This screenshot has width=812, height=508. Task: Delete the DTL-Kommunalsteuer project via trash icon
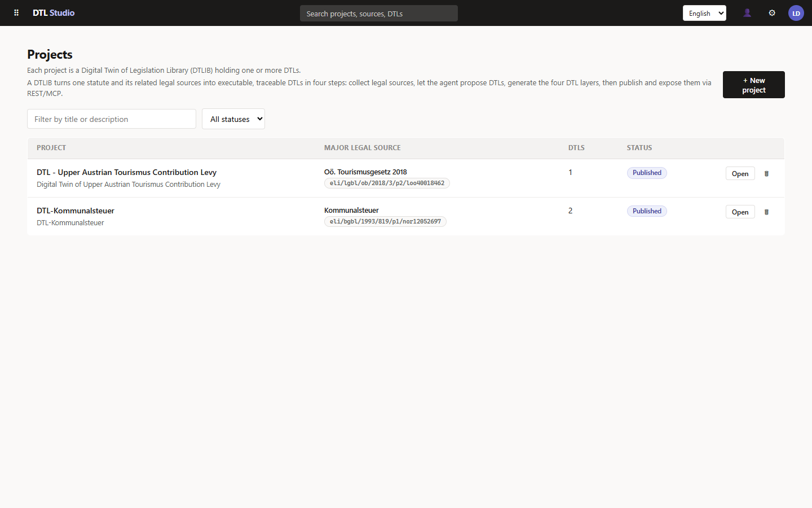766,212
